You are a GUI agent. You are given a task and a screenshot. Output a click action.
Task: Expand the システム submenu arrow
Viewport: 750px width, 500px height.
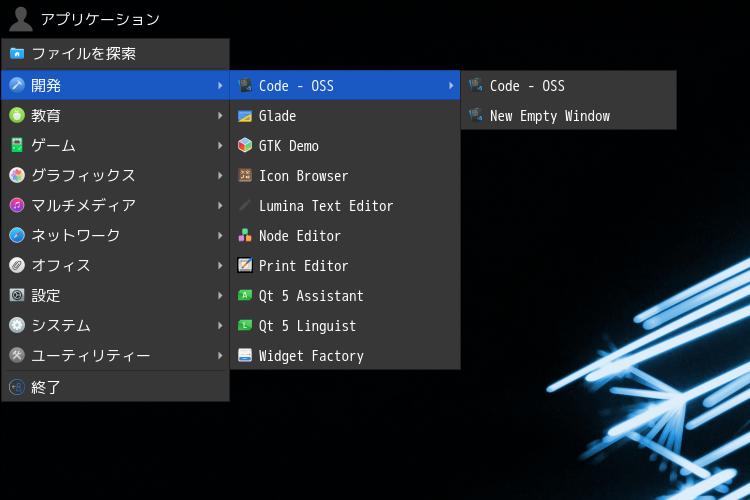pos(220,325)
